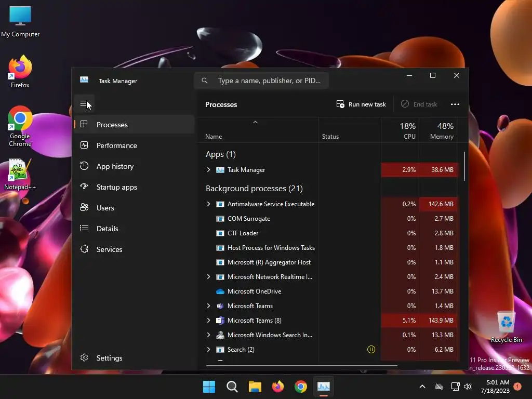Image resolution: width=532 pixels, height=399 pixels.
Task: Open the Users page
Action: (134, 208)
